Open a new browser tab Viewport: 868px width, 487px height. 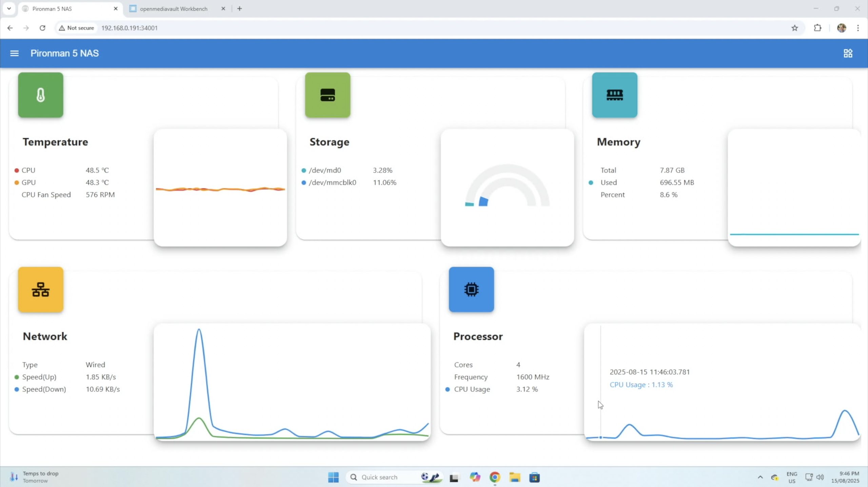(239, 9)
